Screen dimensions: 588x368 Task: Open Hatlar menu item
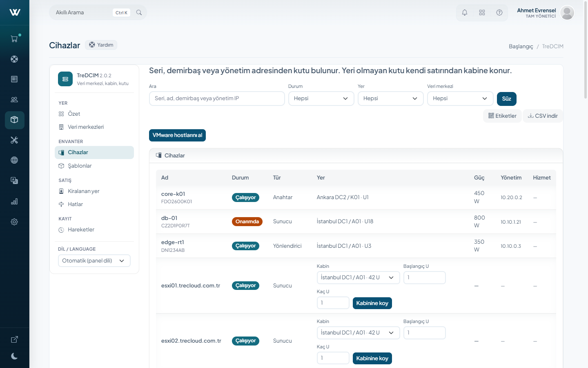tap(94, 204)
